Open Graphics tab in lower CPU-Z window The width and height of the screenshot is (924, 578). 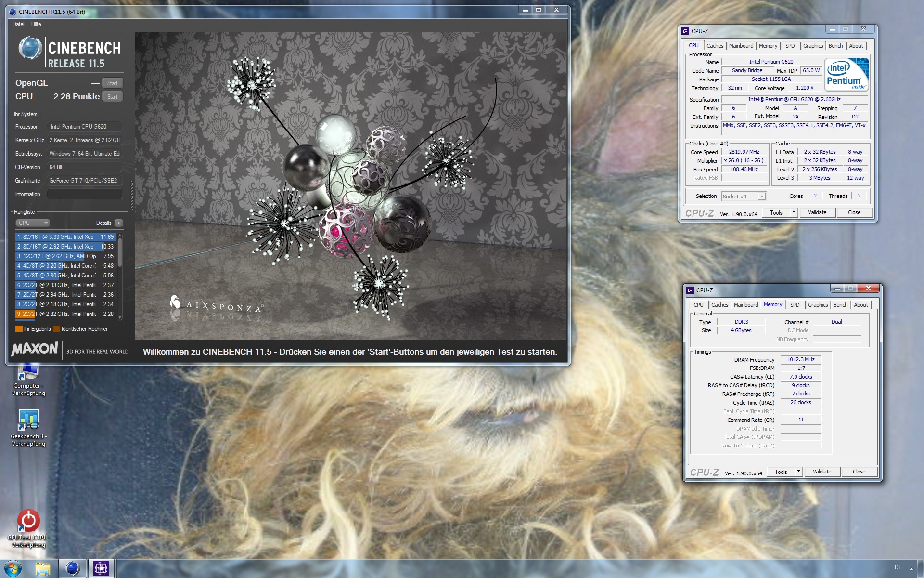(818, 305)
